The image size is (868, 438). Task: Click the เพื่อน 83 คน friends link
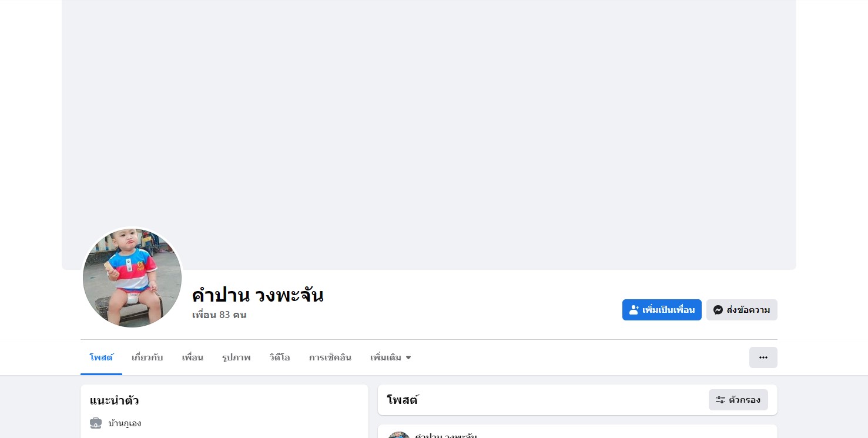click(219, 315)
